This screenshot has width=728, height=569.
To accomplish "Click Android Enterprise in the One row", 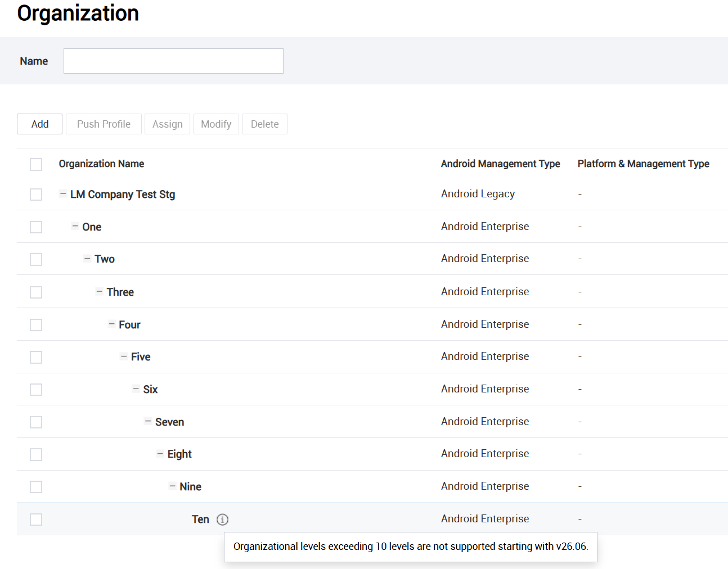I will click(485, 227).
